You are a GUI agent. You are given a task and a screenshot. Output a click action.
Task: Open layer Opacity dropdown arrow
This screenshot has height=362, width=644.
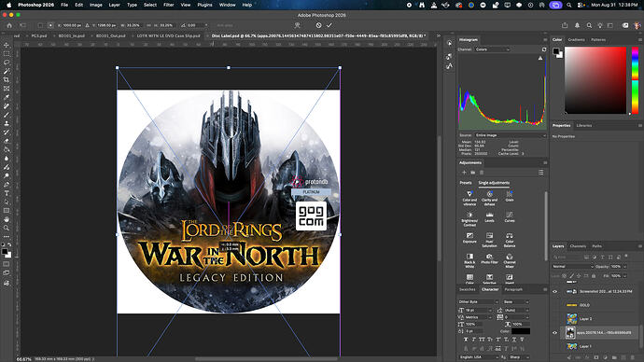624,267
